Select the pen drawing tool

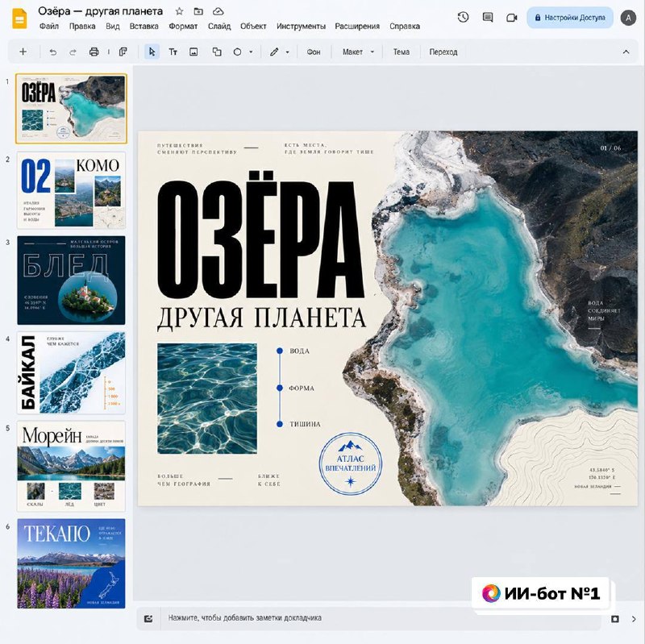[x=274, y=52]
